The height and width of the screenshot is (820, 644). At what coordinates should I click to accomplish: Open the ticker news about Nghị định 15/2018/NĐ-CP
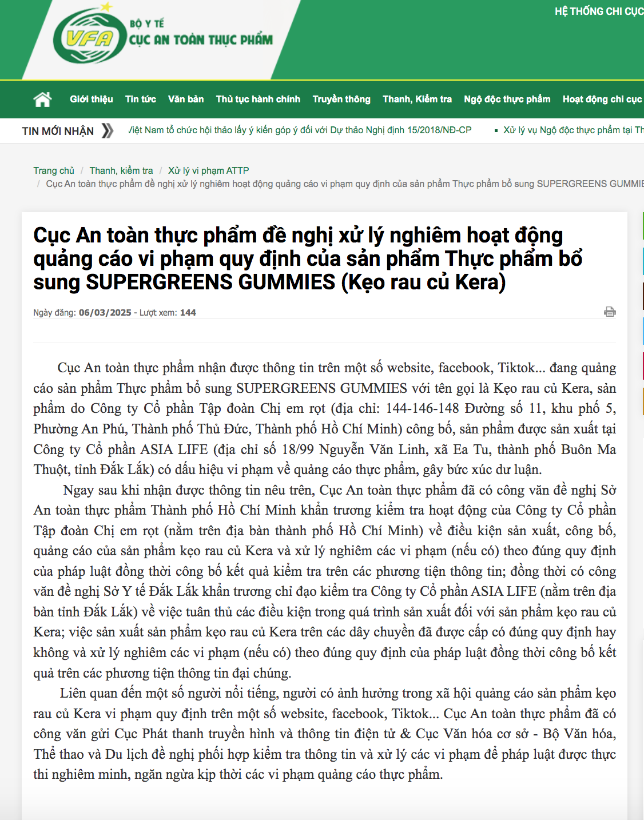[300, 130]
